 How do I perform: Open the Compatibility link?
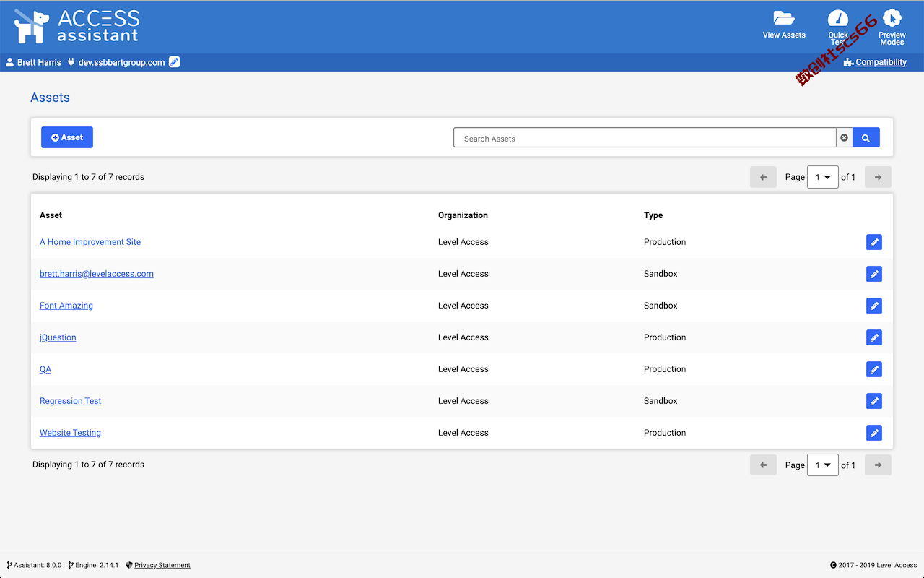(x=881, y=62)
